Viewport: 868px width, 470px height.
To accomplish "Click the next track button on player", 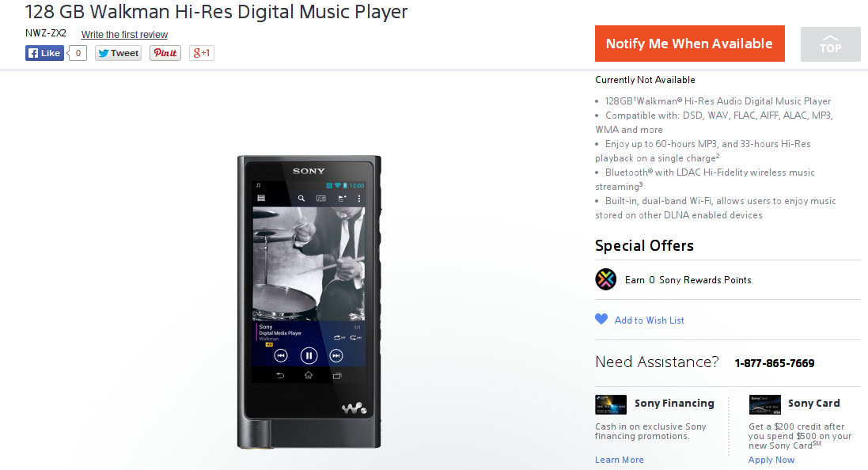I will (x=336, y=355).
